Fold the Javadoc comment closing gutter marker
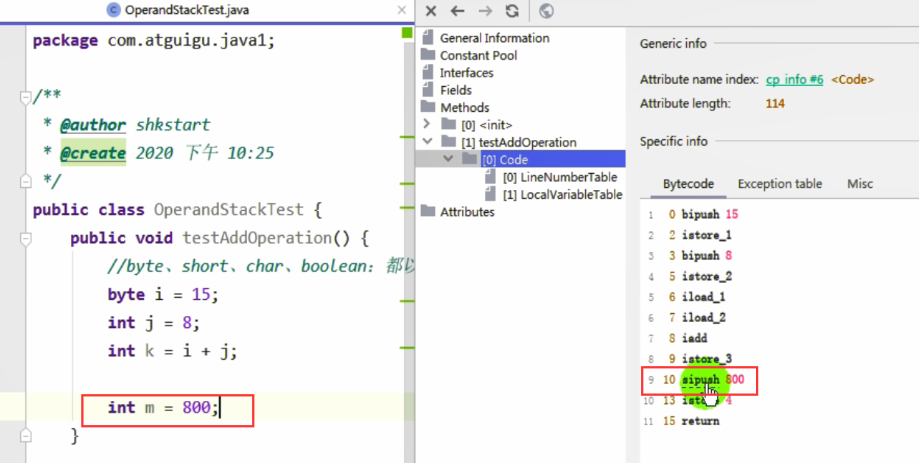Image resolution: width=919 pixels, height=463 pixels. click(25, 182)
